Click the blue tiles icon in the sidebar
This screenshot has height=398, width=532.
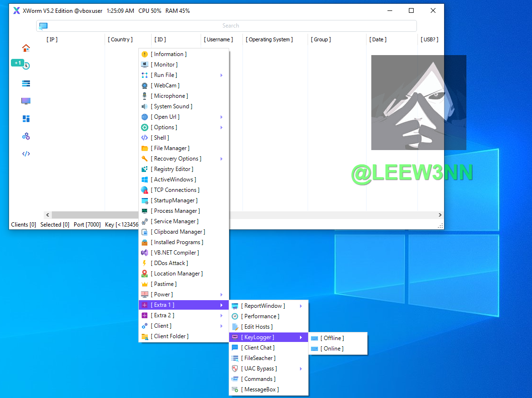tap(26, 119)
